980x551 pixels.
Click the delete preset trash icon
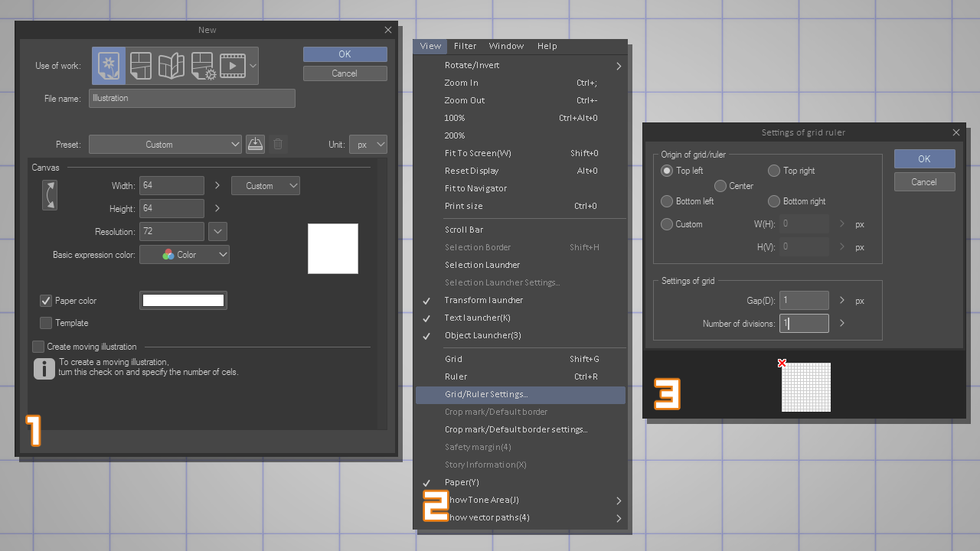(278, 144)
